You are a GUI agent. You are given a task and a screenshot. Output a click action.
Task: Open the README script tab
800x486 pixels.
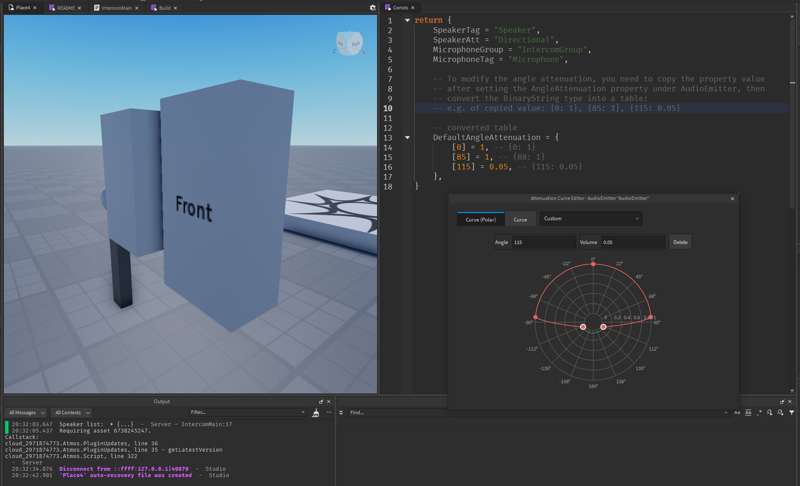tap(63, 8)
